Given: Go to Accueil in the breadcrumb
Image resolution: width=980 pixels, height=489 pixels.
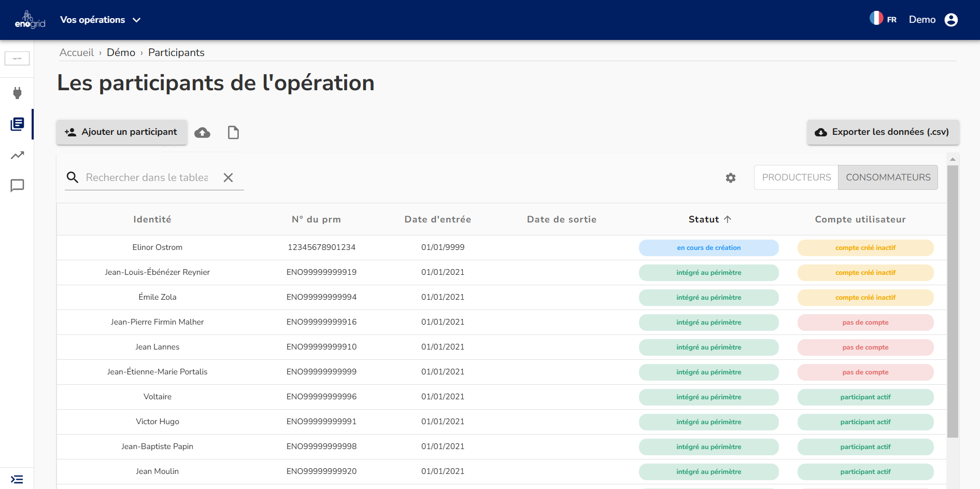Looking at the screenshot, I should [77, 52].
